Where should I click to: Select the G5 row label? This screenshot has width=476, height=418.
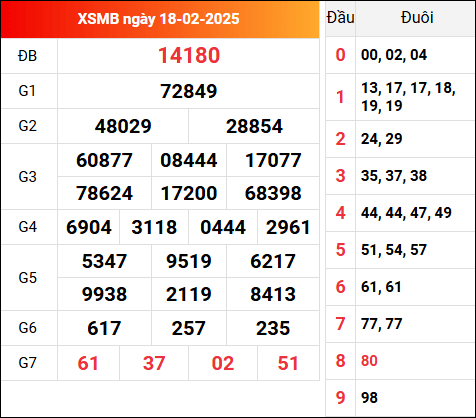pyautogui.click(x=27, y=278)
